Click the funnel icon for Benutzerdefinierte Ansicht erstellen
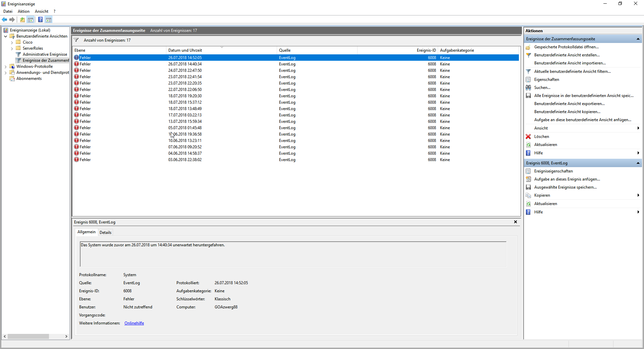 click(x=528, y=55)
